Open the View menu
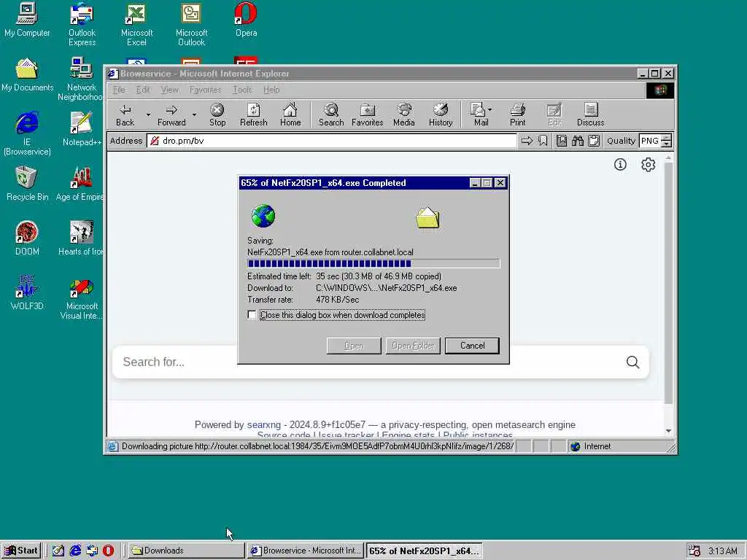 169,90
